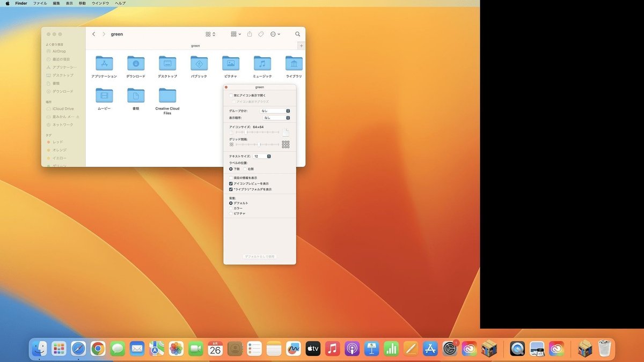Click AirDrop in the sidebar
This screenshot has width=644, height=362.
(59, 51)
